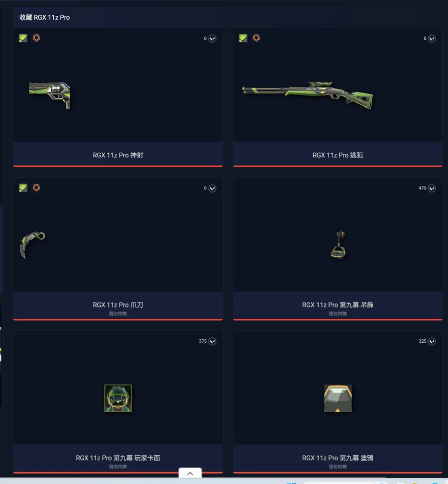The height and width of the screenshot is (484, 448).
Task: Click the 375 price icon on 玩家卡面 card
Action: [212, 341]
